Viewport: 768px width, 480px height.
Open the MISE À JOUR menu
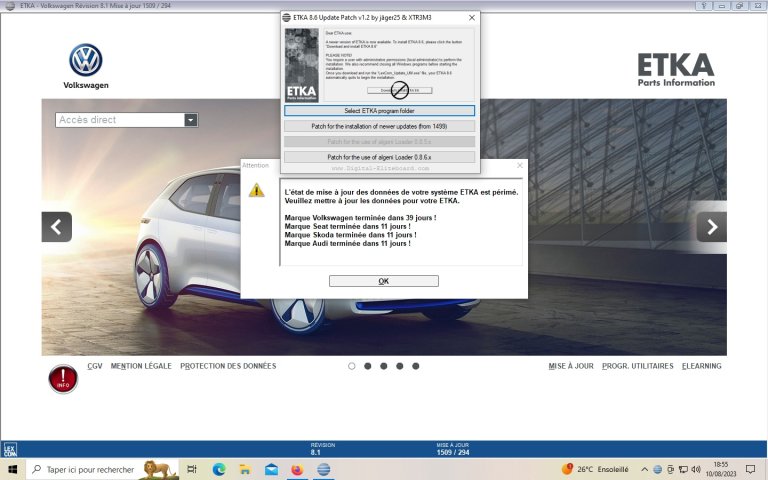coord(571,366)
